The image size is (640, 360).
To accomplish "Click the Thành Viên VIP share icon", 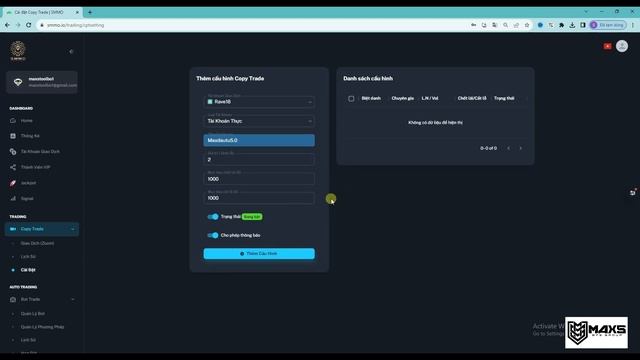I will 13,167.
